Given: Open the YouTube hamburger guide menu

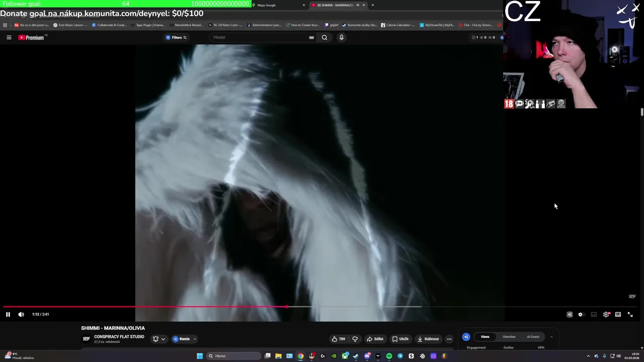Looking at the screenshot, I should click(x=9, y=37).
